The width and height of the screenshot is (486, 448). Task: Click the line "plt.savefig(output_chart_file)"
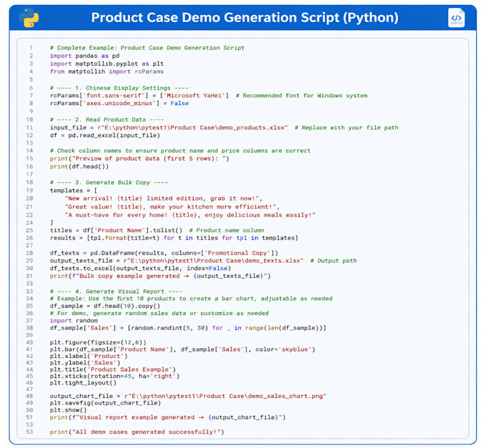coord(105,403)
